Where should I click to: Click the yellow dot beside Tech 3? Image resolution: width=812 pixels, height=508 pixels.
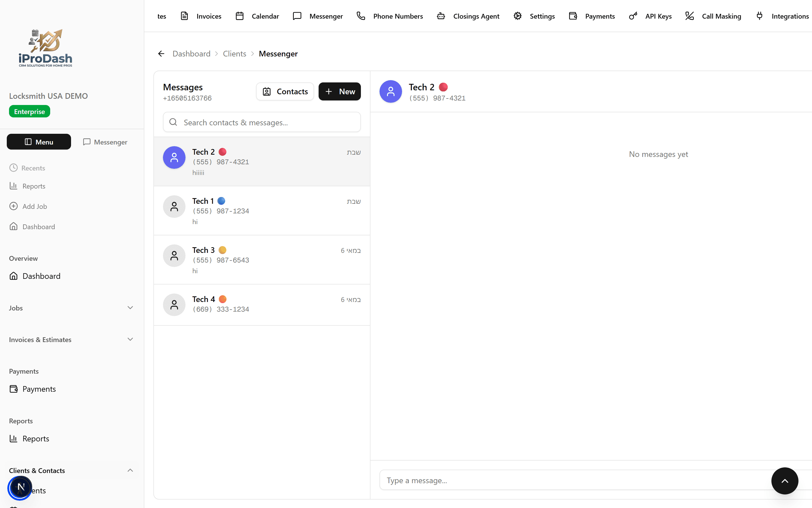[x=222, y=250]
